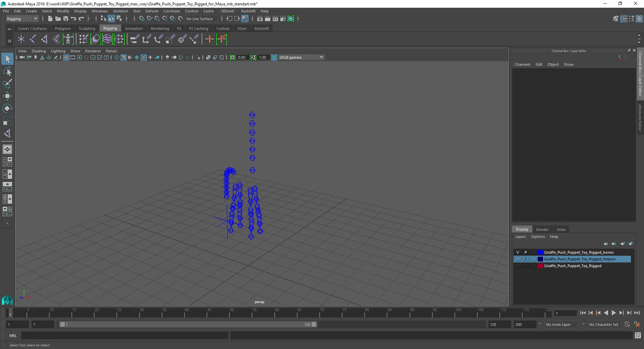Switch to single perspective pane layout
Screen dimensions: 644x349
click(x=7, y=149)
